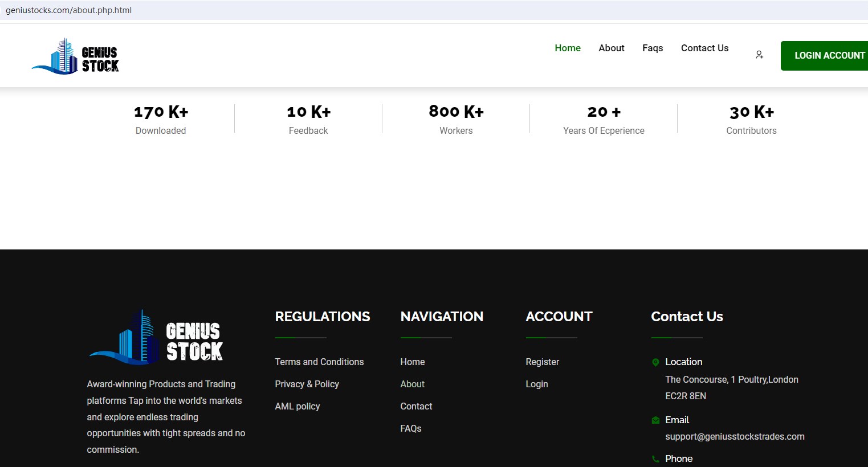Screen dimensions: 868x467
Task: Click the footer Home navigation link
Action: tap(412, 362)
